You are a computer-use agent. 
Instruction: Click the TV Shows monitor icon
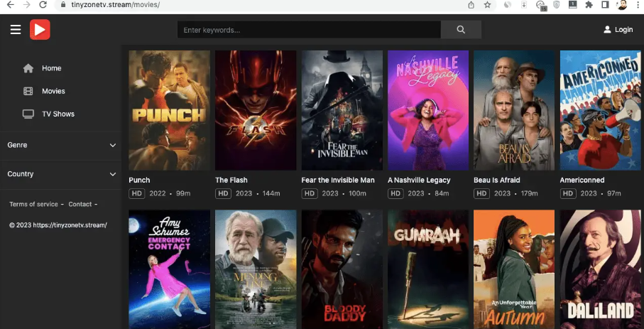tap(28, 114)
